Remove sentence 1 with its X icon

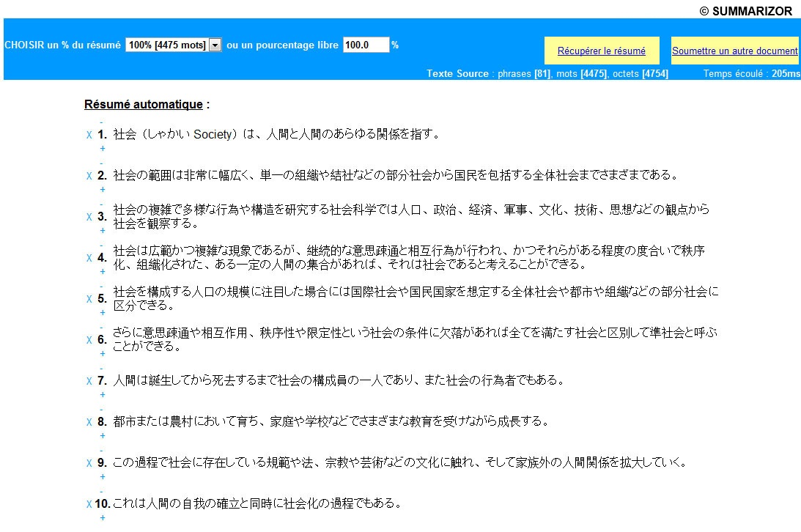pos(89,135)
